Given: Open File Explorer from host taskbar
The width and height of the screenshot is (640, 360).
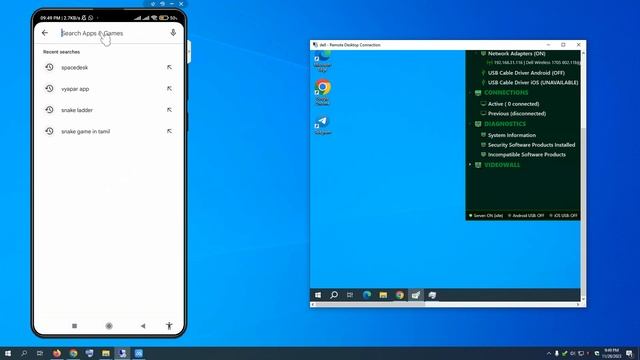Looking at the screenshot, I should (x=106, y=353).
